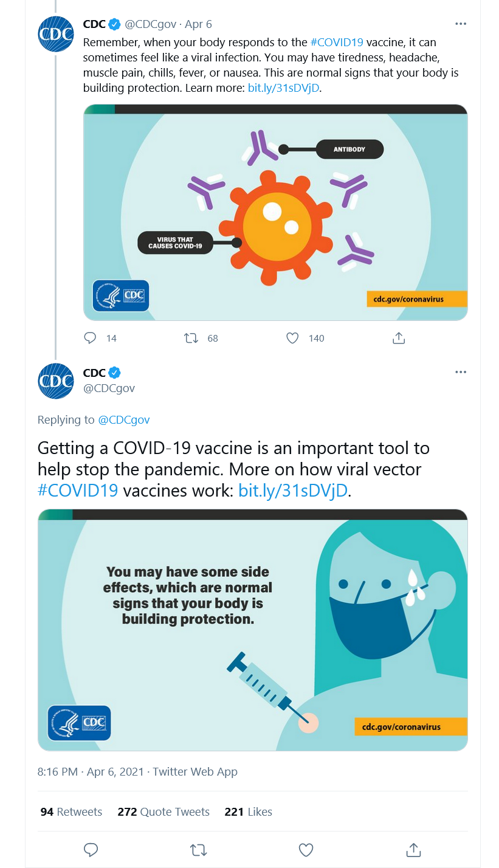Click the reply icon below the main tweet

pyautogui.click(x=91, y=849)
